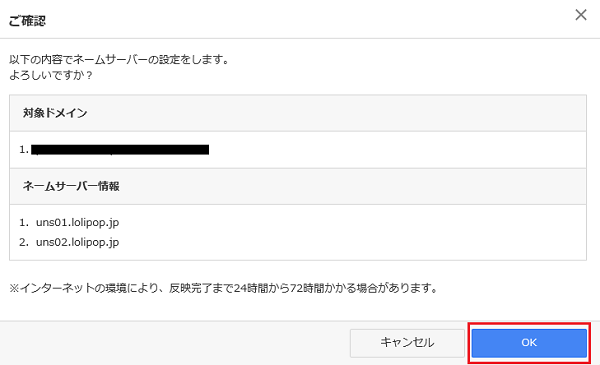Click the ご確認 dialog title
600x365 pixels.
tap(27, 21)
